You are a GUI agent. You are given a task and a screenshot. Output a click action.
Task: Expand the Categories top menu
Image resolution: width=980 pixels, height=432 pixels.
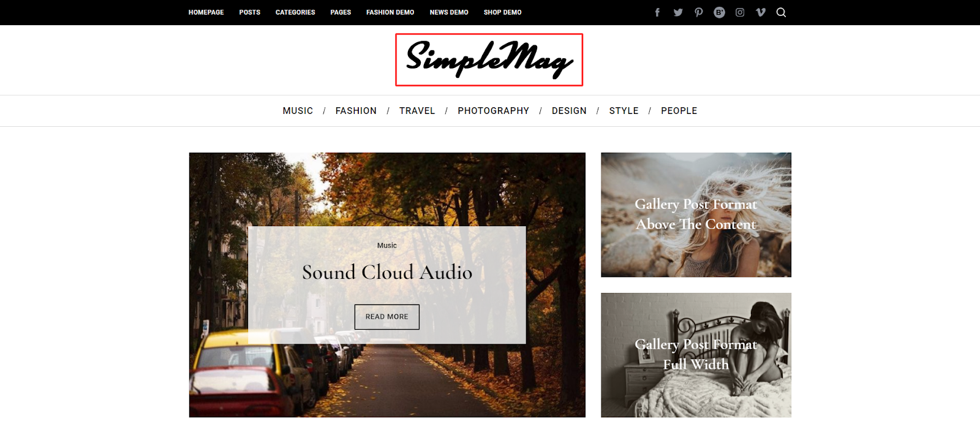click(x=295, y=12)
